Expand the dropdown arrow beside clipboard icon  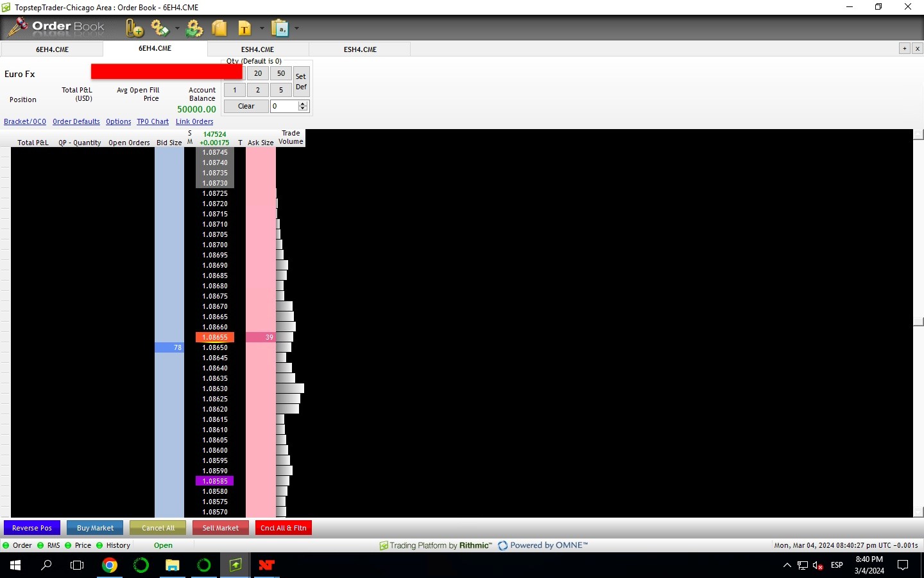[x=296, y=28]
